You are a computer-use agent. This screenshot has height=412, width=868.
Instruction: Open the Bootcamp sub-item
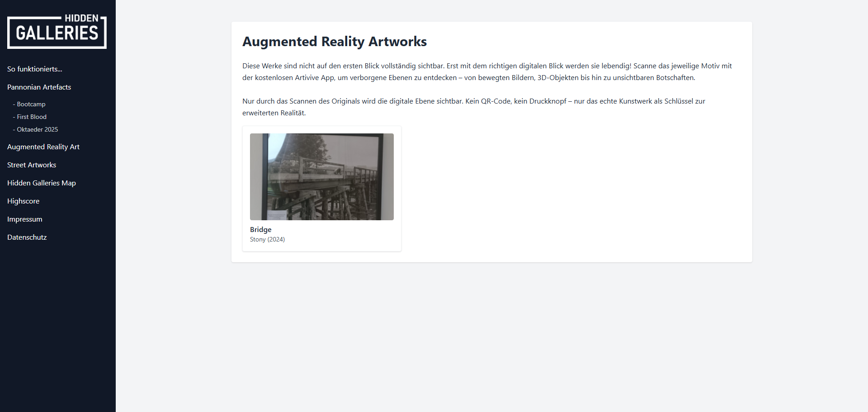29,104
